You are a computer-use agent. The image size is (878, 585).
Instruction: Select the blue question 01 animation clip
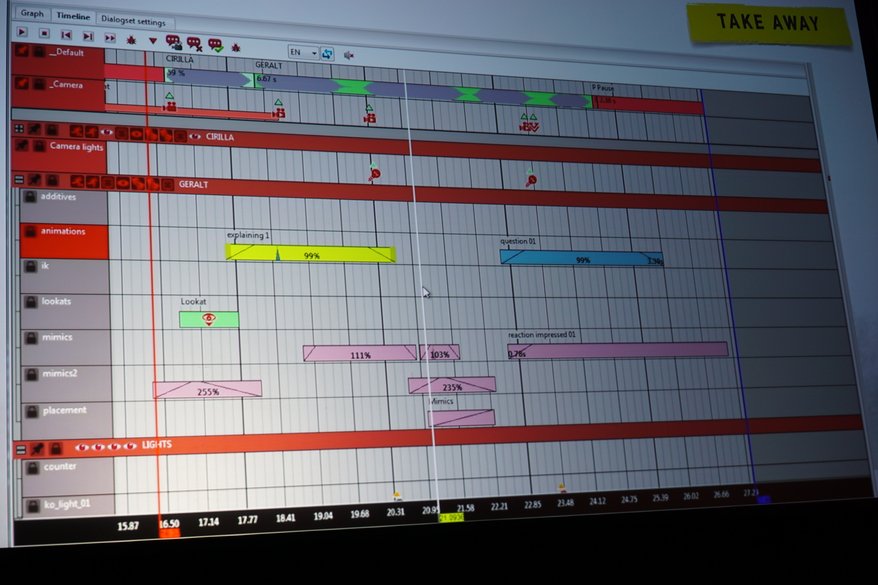pyautogui.click(x=582, y=258)
